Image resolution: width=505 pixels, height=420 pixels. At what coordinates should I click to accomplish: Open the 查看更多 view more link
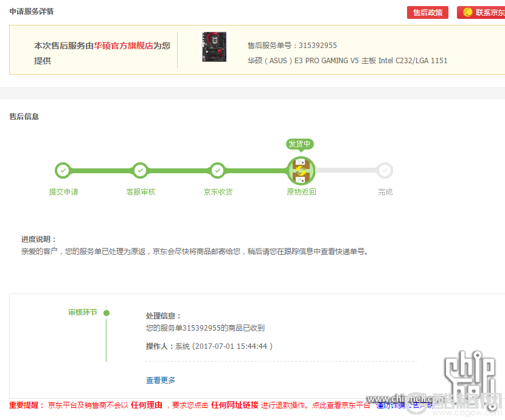point(161,380)
